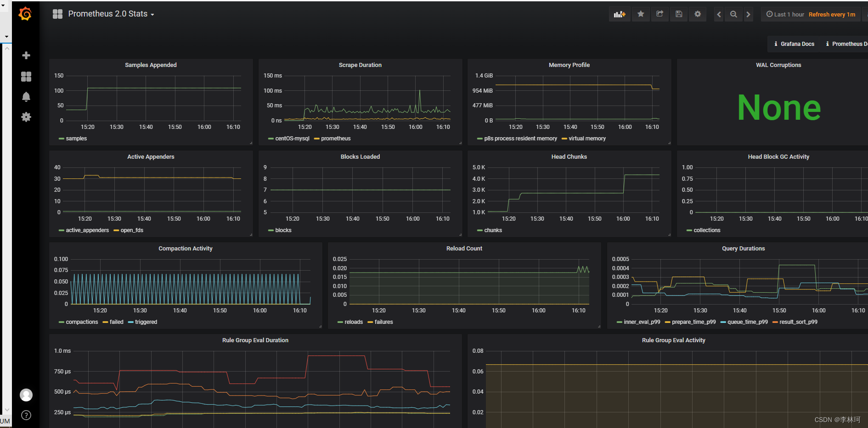Viewport: 868px width, 428px height.
Task: Zoom out time range with magnifier
Action: [734, 14]
